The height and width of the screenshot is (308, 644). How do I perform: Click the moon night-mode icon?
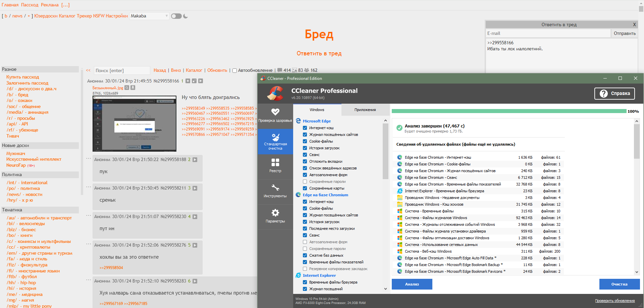coord(185,16)
